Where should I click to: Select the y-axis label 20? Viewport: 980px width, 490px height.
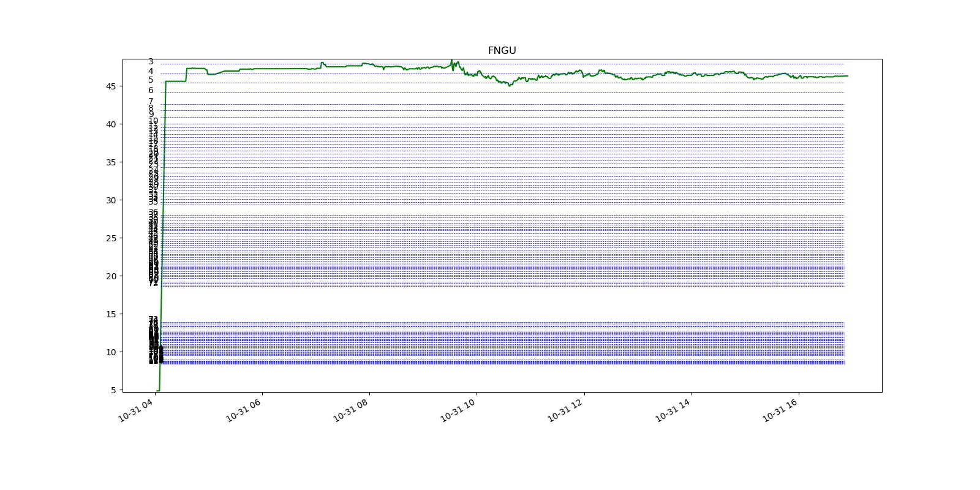111,276
